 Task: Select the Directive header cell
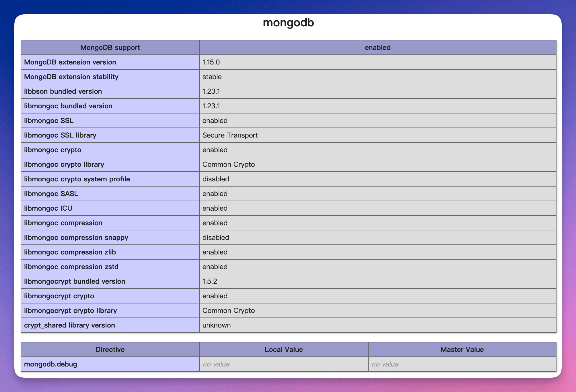tap(110, 350)
